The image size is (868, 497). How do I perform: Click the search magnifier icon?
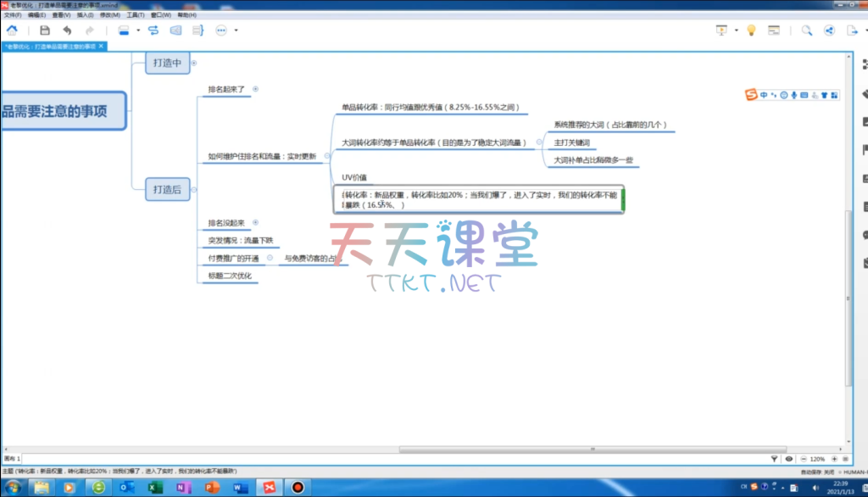tap(806, 31)
